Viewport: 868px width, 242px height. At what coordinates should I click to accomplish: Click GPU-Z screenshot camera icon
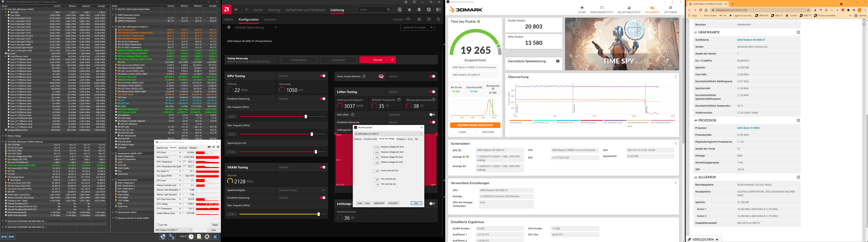[209, 147]
